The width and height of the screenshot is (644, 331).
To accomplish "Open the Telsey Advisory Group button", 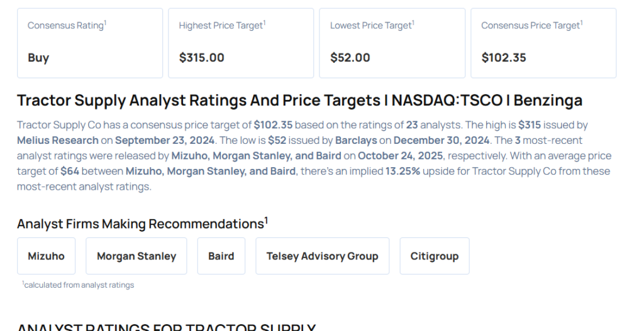I will [322, 256].
